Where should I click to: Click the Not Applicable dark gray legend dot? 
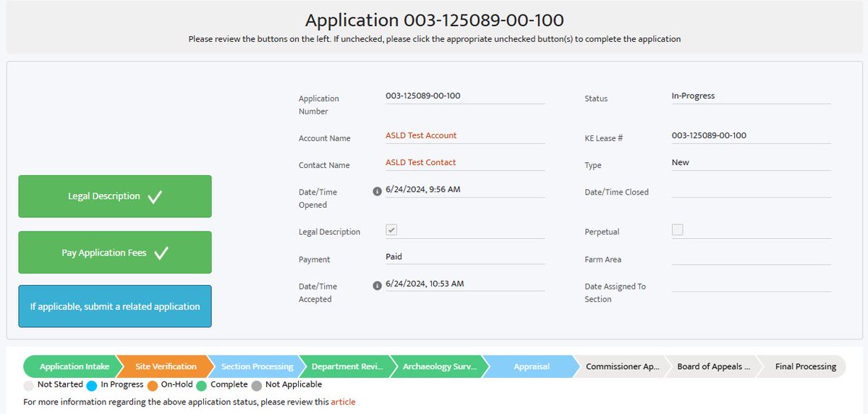tap(256, 386)
